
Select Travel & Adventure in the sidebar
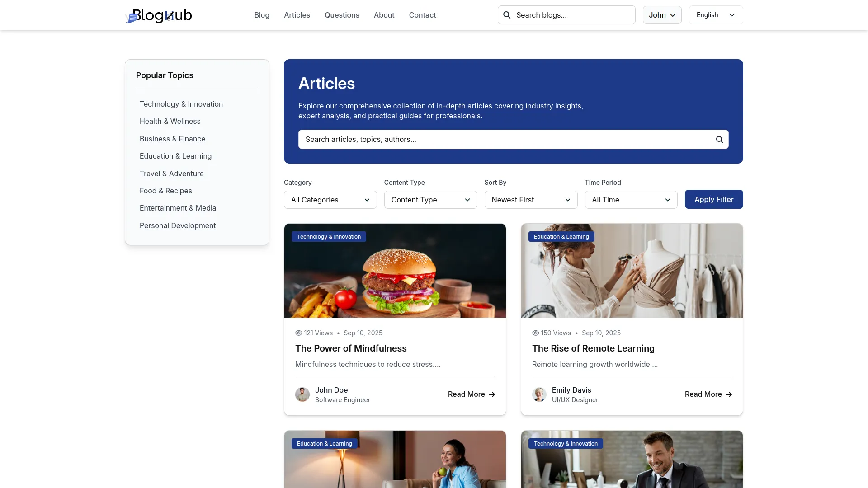tap(171, 174)
